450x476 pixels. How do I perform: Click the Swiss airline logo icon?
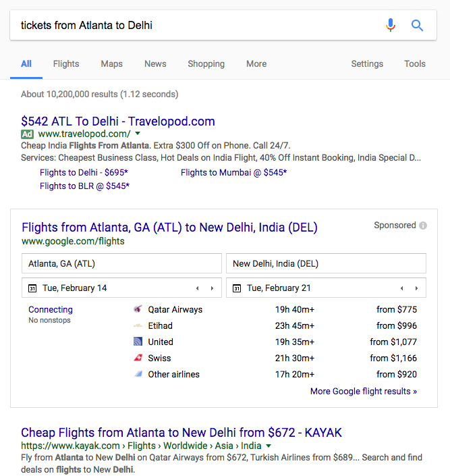tap(138, 358)
